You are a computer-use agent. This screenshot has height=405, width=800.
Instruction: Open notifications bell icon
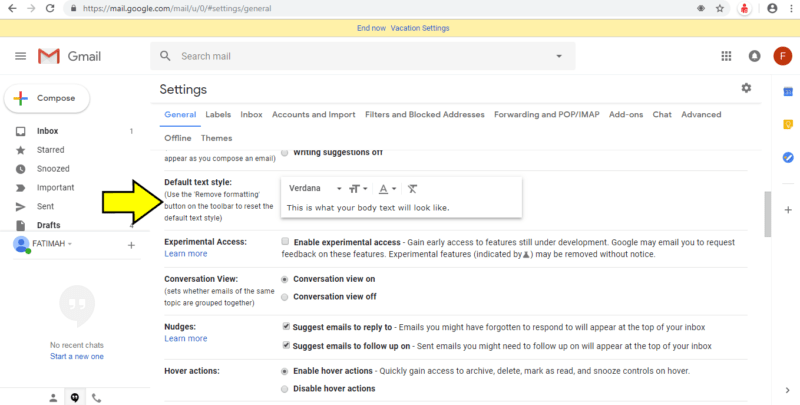[x=754, y=56]
